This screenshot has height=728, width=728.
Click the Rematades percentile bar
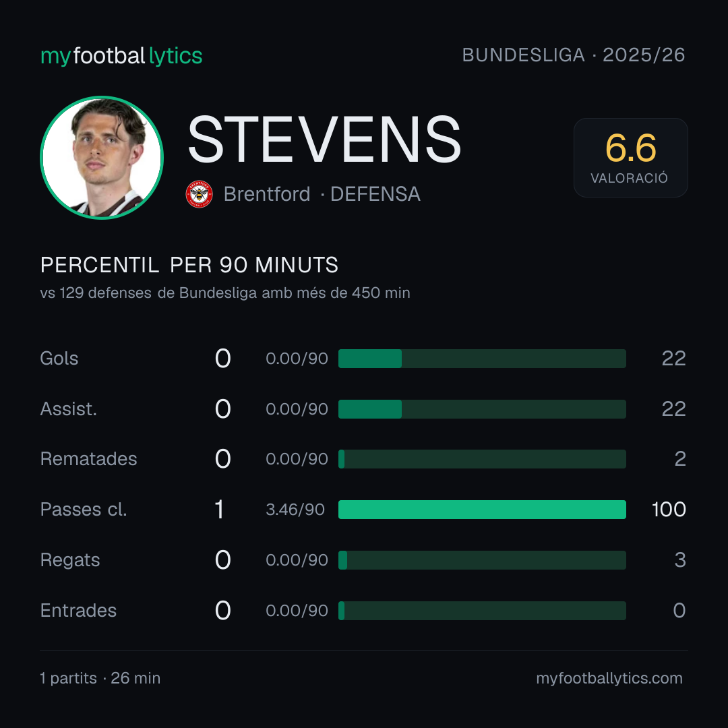(x=482, y=459)
